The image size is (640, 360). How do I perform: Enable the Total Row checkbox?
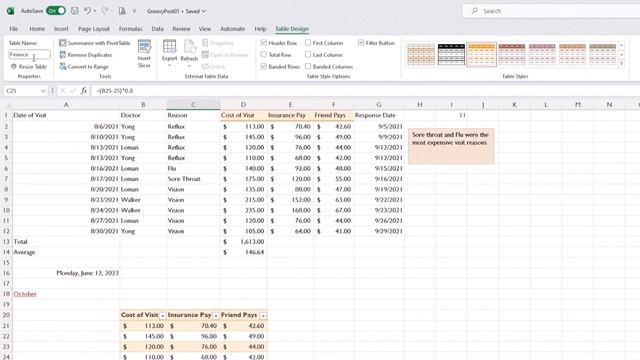click(x=264, y=54)
